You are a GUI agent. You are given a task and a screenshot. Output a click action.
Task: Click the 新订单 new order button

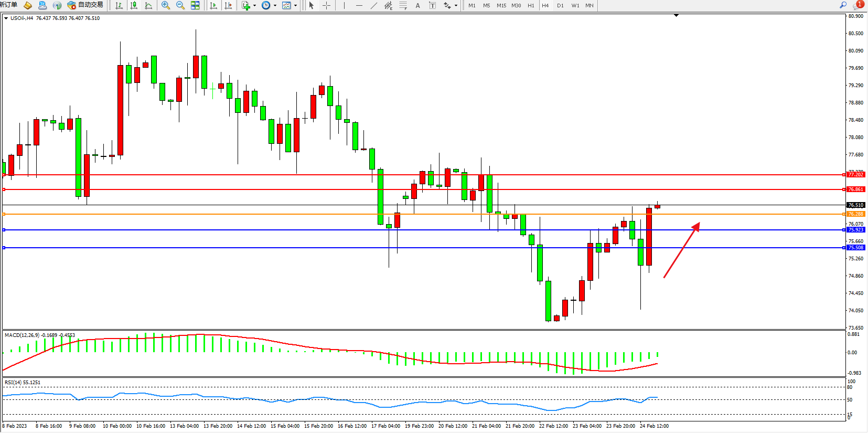coord(8,5)
